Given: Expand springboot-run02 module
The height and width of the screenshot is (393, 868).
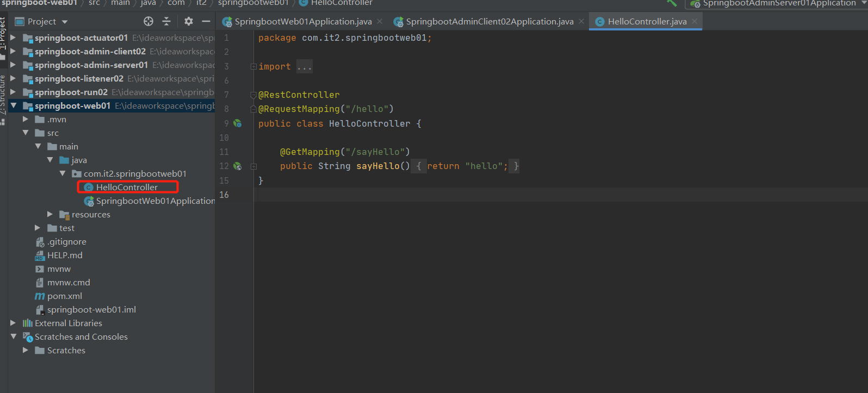Looking at the screenshot, I should click(x=13, y=92).
